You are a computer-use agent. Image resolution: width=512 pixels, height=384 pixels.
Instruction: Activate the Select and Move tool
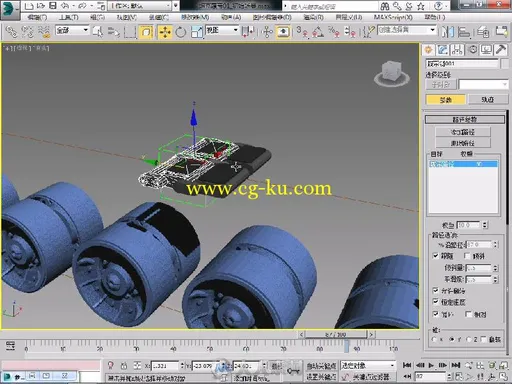click(x=165, y=32)
